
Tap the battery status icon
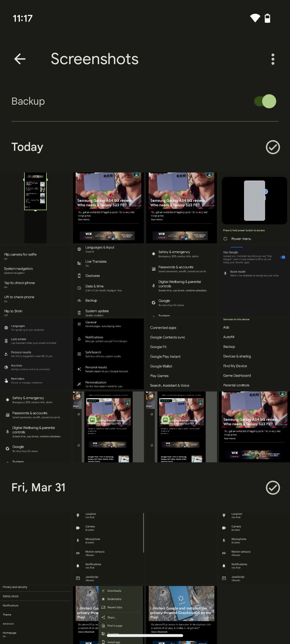(x=268, y=18)
